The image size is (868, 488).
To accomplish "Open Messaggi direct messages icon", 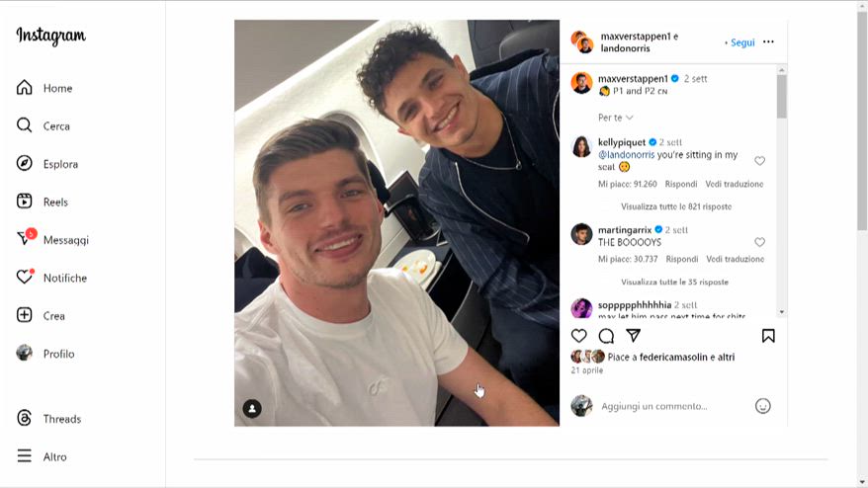I will [x=25, y=239].
